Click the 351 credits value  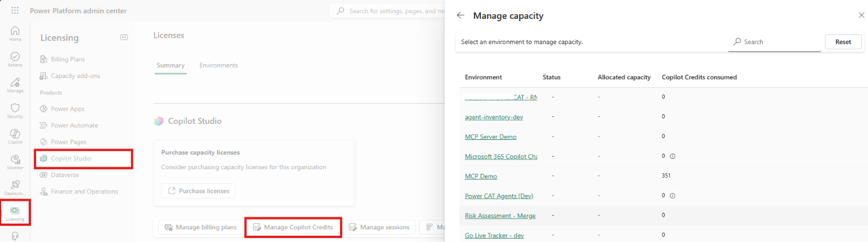coord(666,175)
